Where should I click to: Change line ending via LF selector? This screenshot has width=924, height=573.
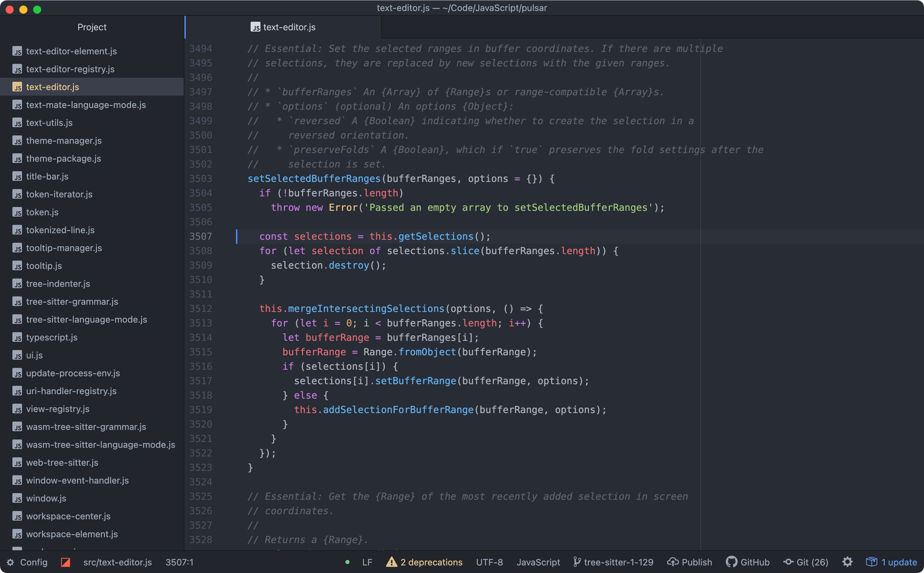click(367, 562)
